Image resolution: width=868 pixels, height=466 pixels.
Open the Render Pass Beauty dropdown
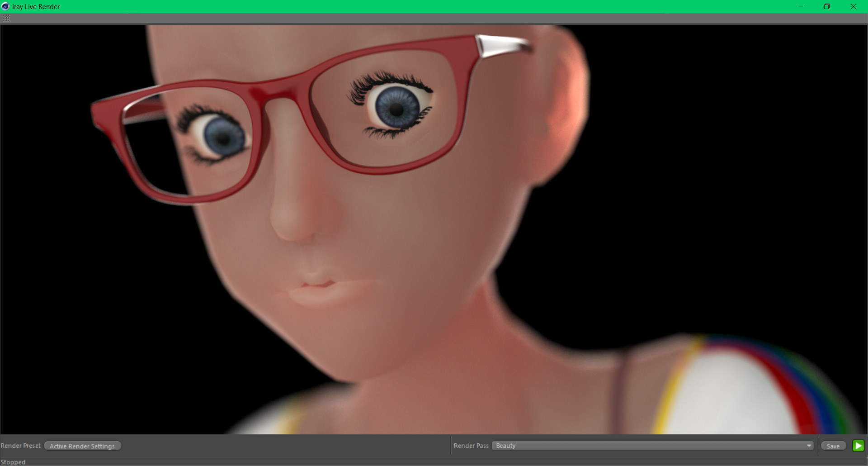click(x=652, y=446)
